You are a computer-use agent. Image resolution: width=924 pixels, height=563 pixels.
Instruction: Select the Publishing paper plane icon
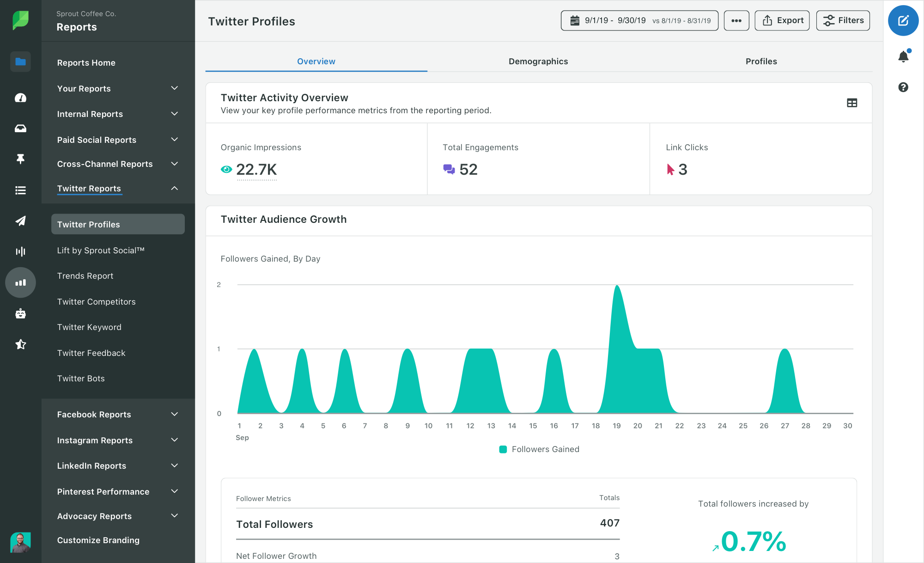pyautogui.click(x=20, y=221)
